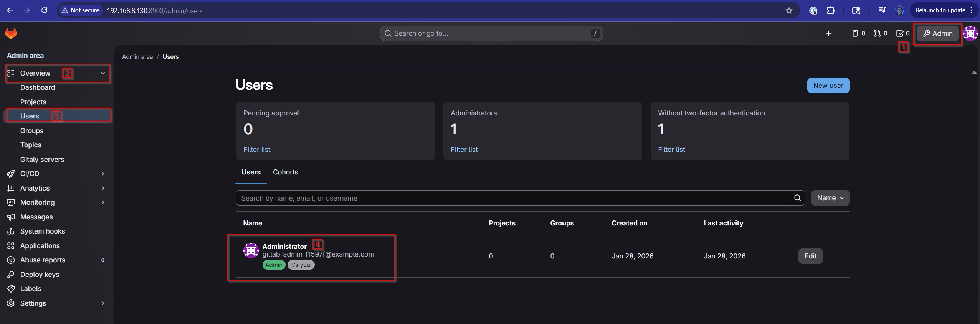Open Labels sidebar item
The image size is (980, 324).
(x=56, y=289)
